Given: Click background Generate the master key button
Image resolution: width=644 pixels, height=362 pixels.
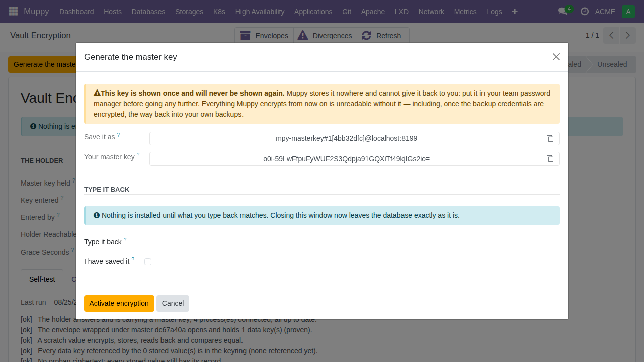Looking at the screenshot, I should [x=42, y=64].
